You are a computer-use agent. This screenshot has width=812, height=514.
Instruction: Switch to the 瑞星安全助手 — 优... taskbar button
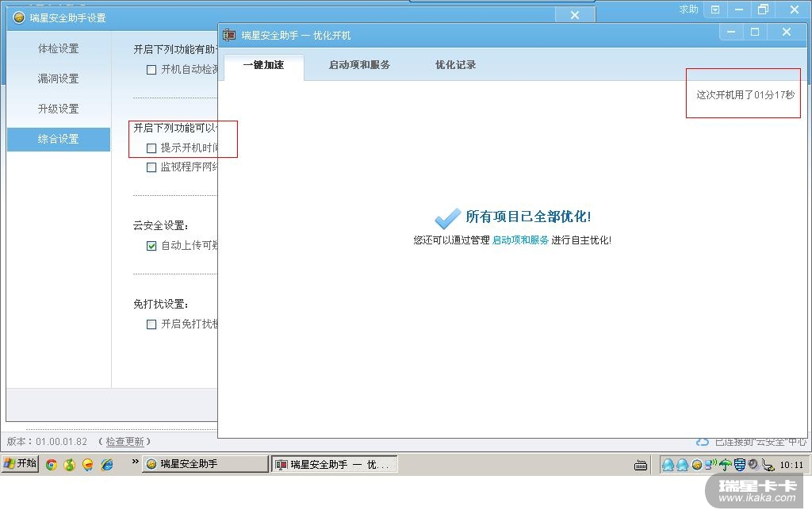335,464
